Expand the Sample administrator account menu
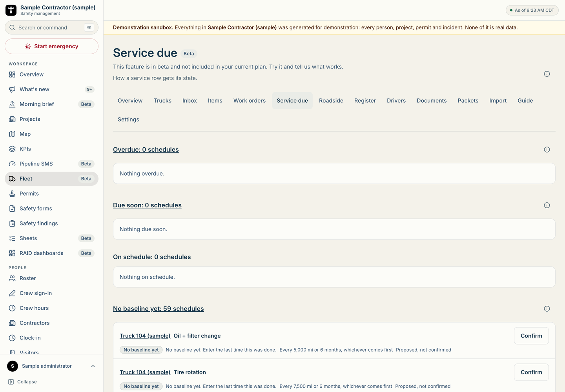Viewport: 565px width, 392px height. pos(51,366)
